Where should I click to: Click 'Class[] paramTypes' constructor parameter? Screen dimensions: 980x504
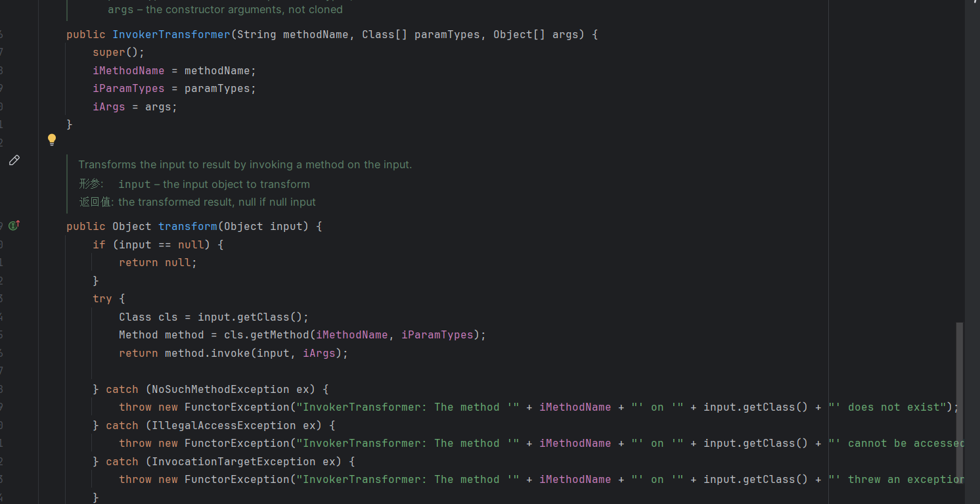pos(421,34)
